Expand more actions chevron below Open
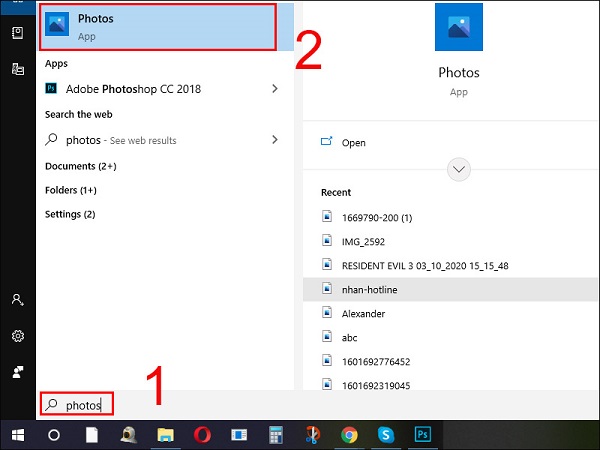 459,169
